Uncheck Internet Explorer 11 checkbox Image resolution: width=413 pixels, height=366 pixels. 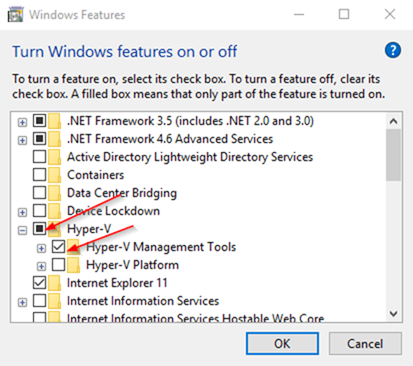coord(40,283)
